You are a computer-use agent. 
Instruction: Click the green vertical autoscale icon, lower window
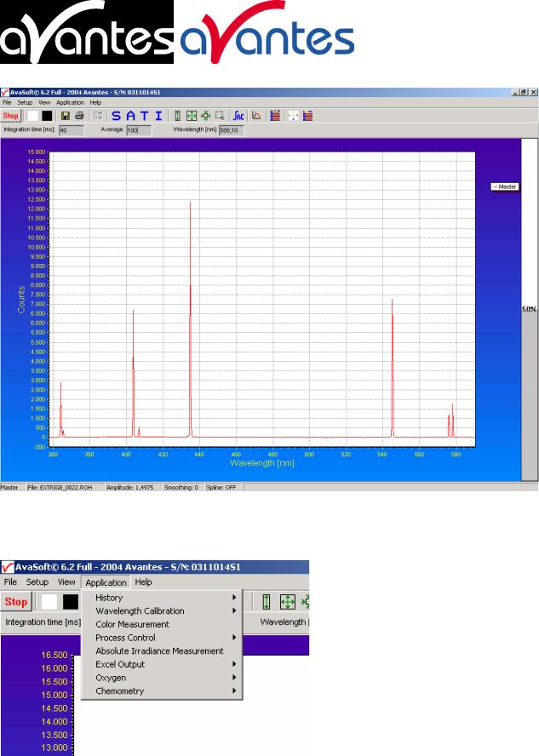click(267, 602)
